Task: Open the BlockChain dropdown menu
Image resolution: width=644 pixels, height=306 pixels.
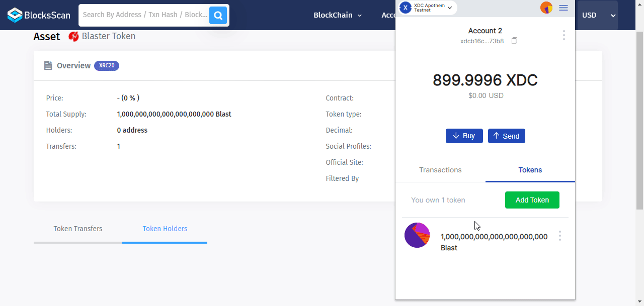Action: point(338,15)
